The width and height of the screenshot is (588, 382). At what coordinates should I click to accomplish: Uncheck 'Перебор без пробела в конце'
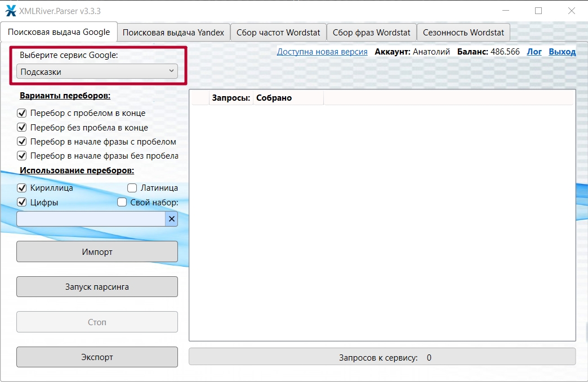(x=23, y=128)
